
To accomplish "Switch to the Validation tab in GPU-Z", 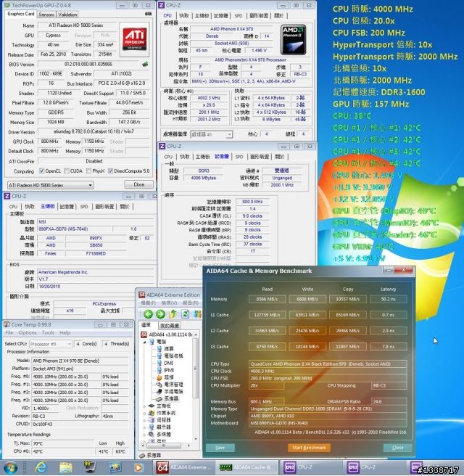I will (x=67, y=15).
